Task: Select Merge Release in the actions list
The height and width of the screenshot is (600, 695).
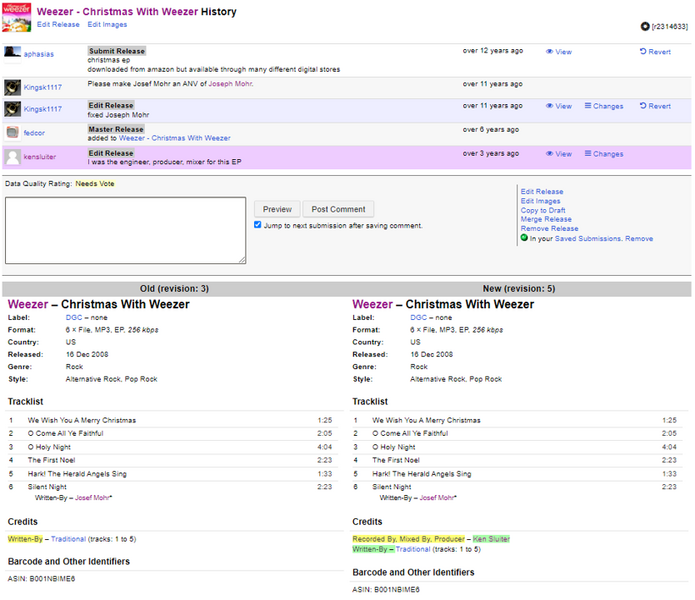Action: (546, 220)
